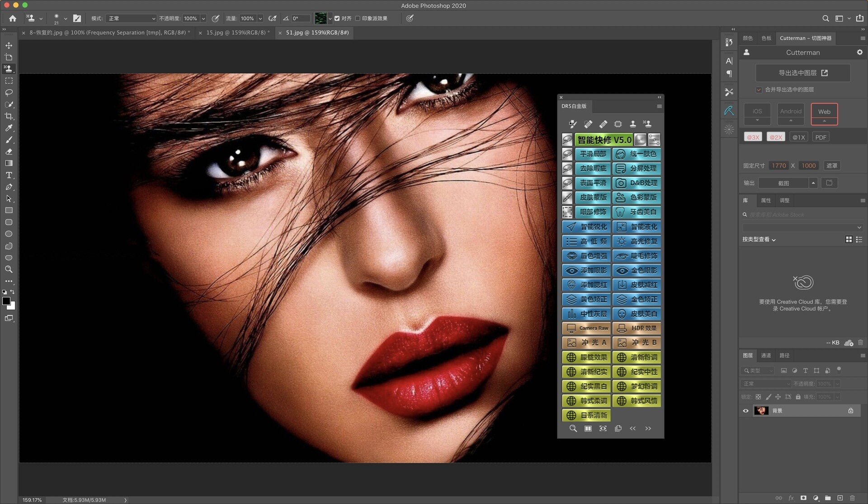This screenshot has width=868, height=504.
Task: Select the Gradient tool
Action: (8, 163)
